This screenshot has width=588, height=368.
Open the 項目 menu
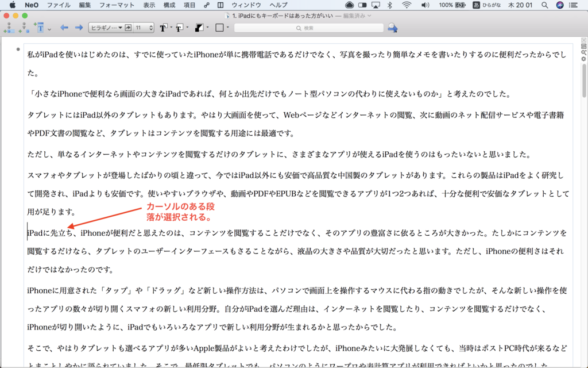(x=189, y=5)
